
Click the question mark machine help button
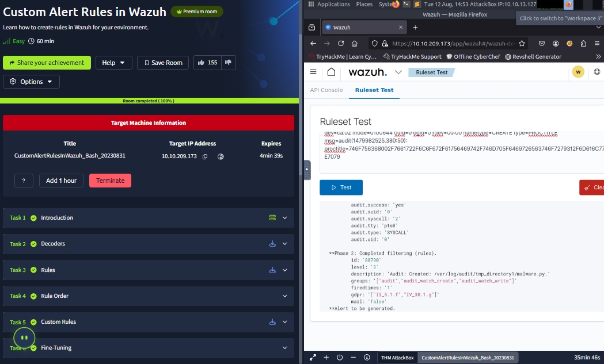pos(24,181)
